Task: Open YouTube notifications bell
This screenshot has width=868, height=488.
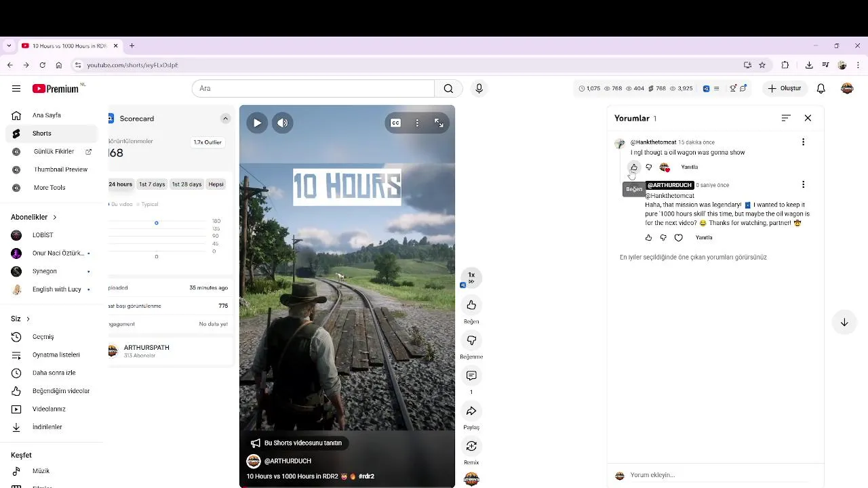Action: [x=821, y=89]
